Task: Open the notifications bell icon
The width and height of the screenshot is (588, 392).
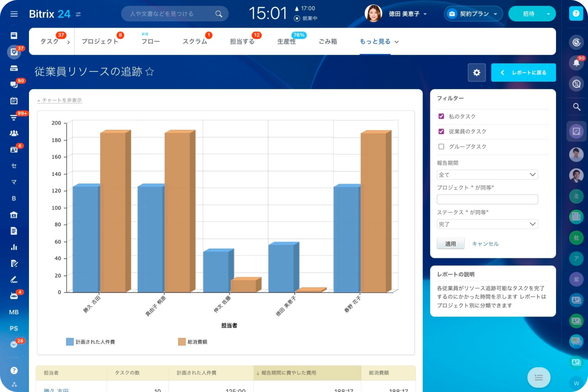Action: 576,63
